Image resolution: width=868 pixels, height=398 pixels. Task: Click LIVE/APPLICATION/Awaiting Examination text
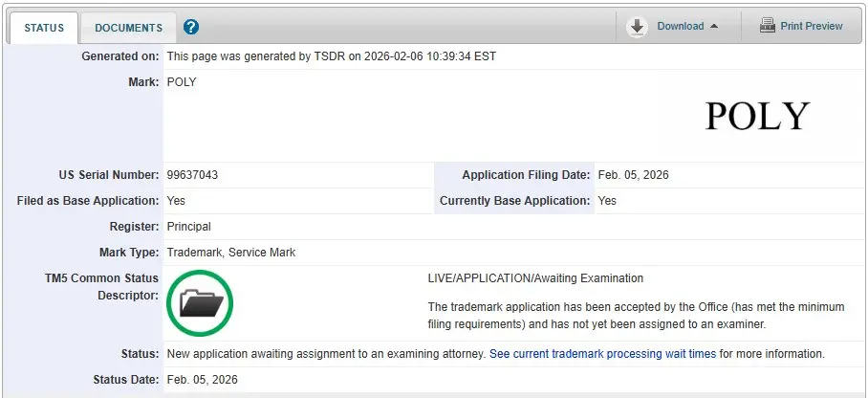point(536,278)
